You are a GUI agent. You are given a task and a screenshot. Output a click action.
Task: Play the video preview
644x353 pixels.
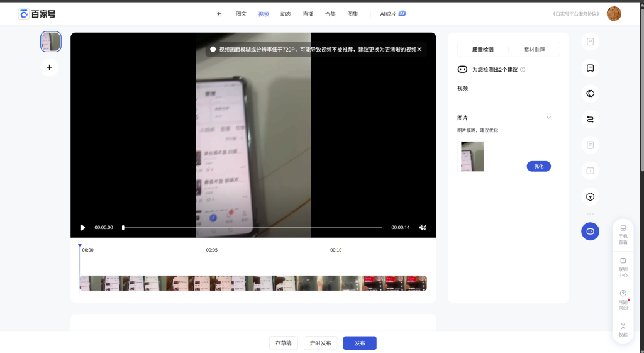coord(82,228)
